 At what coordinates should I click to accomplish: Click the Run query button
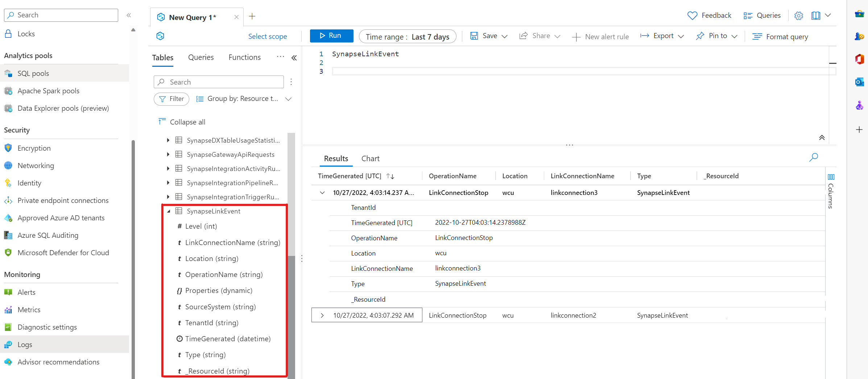tap(331, 36)
